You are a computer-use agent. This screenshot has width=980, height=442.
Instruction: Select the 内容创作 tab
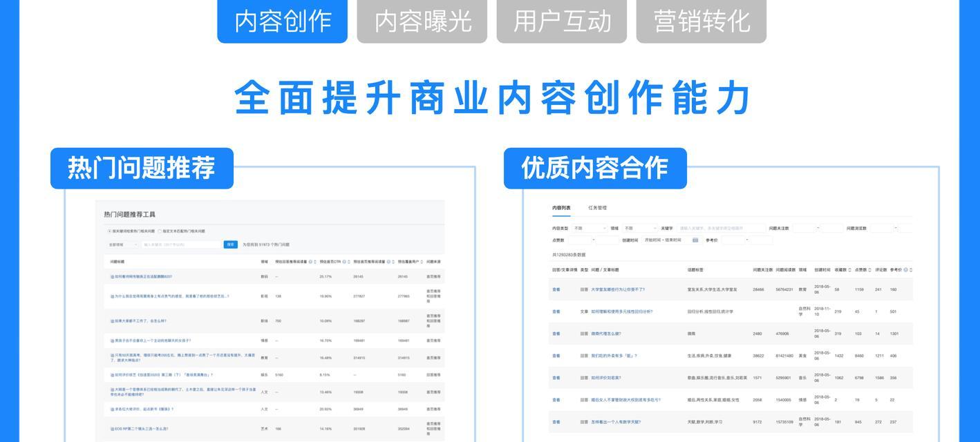[x=282, y=21]
